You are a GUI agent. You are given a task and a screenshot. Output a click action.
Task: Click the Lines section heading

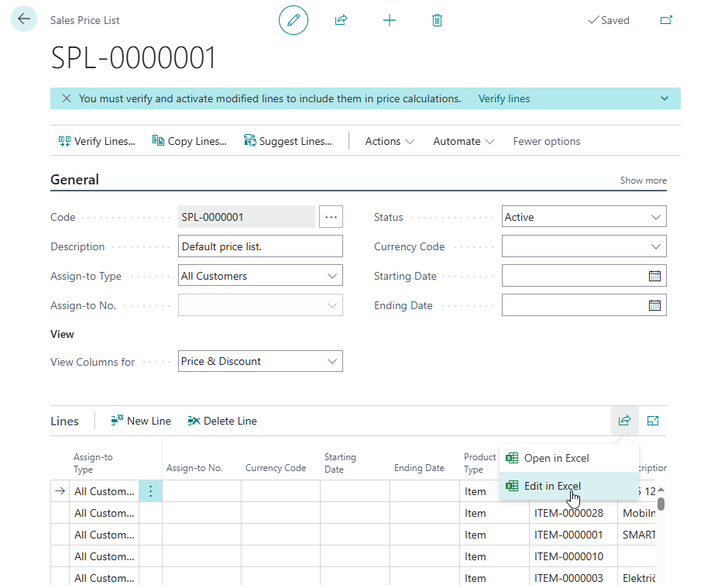64,421
